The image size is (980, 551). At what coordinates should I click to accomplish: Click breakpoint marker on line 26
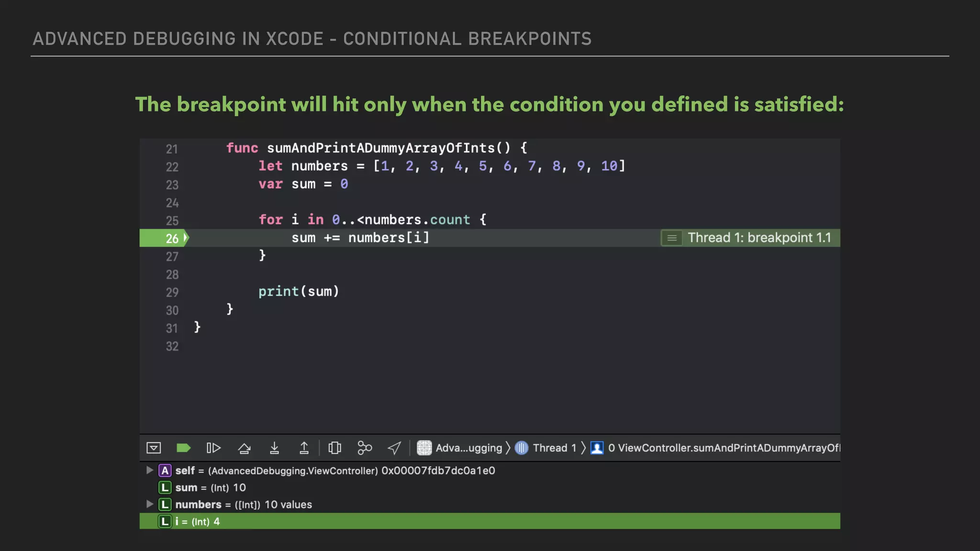pyautogui.click(x=165, y=238)
